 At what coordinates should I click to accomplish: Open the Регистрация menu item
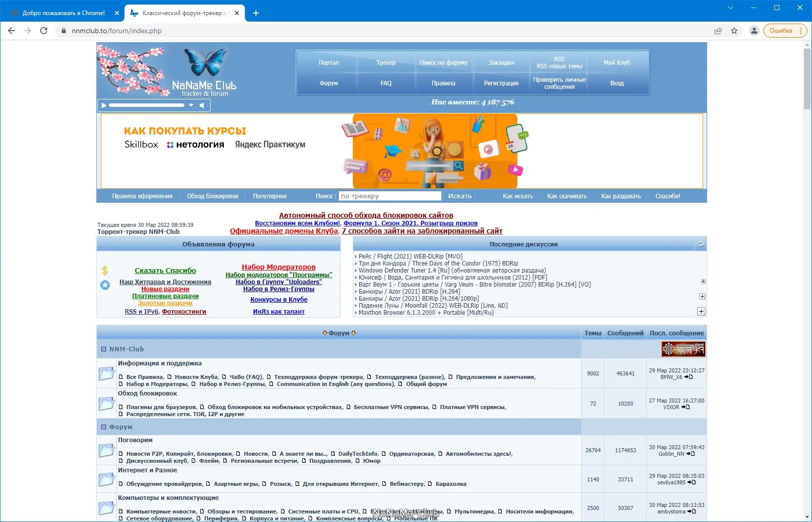pos(501,83)
